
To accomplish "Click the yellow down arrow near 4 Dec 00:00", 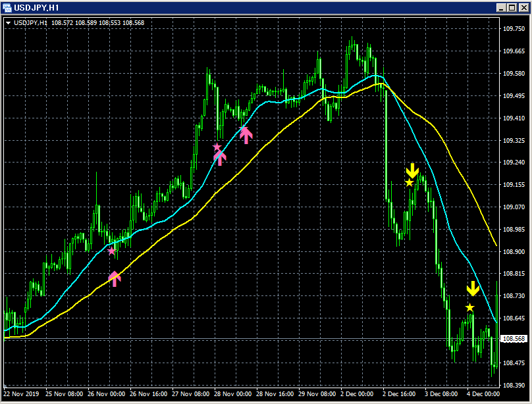I will [x=473, y=288].
